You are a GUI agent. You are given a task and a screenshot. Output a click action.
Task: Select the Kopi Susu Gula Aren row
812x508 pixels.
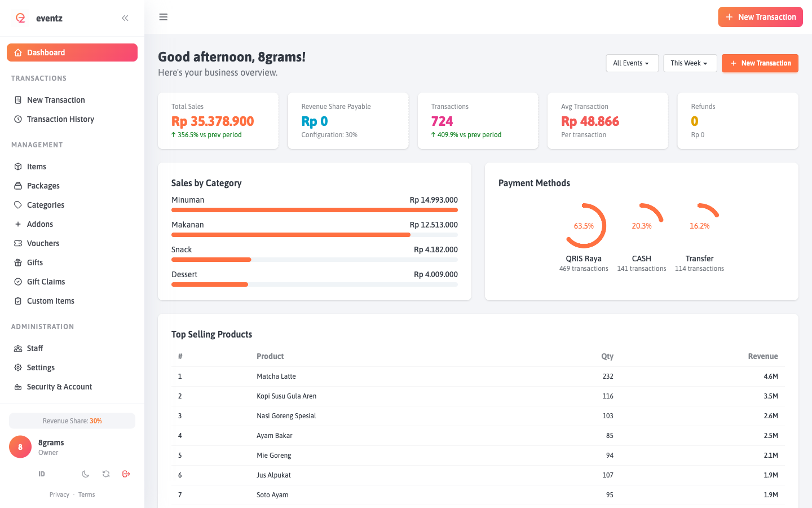tap(478, 396)
